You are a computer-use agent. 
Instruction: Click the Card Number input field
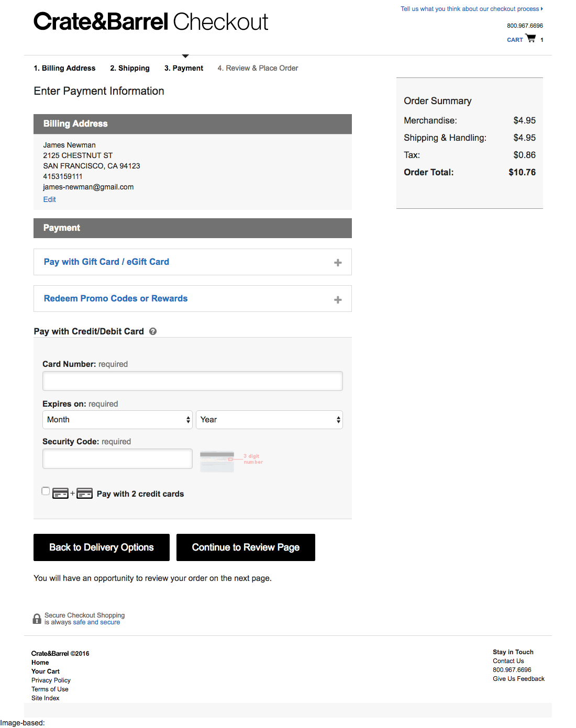[192, 381]
